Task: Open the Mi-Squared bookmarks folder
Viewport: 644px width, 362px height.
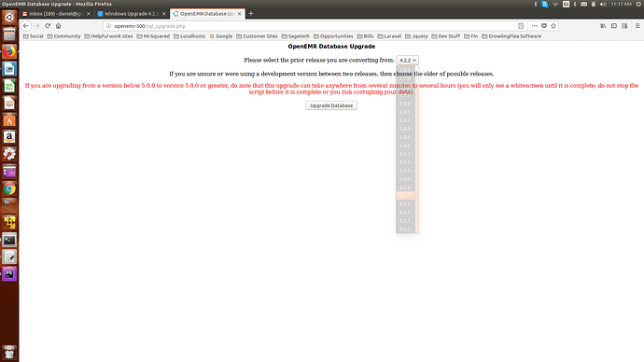Action: tap(153, 36)
